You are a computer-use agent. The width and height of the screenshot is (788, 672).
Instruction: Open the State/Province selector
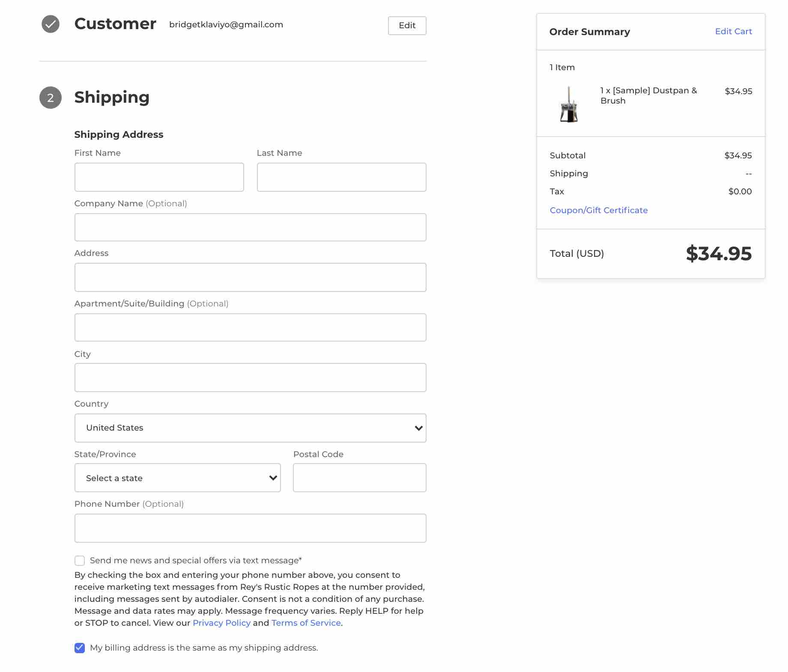(x=177, y=478)
